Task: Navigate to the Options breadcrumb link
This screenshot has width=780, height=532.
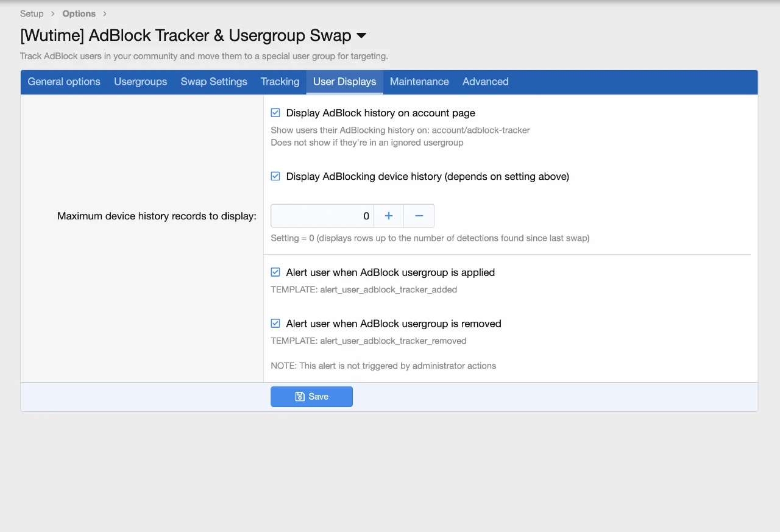Action: click(x=79, y=13)
